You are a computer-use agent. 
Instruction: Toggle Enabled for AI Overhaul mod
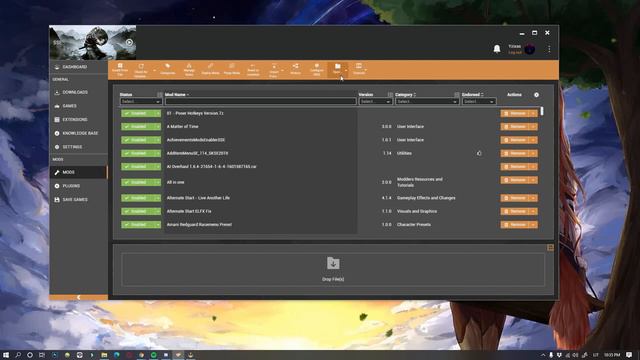(x=141, y=167)
